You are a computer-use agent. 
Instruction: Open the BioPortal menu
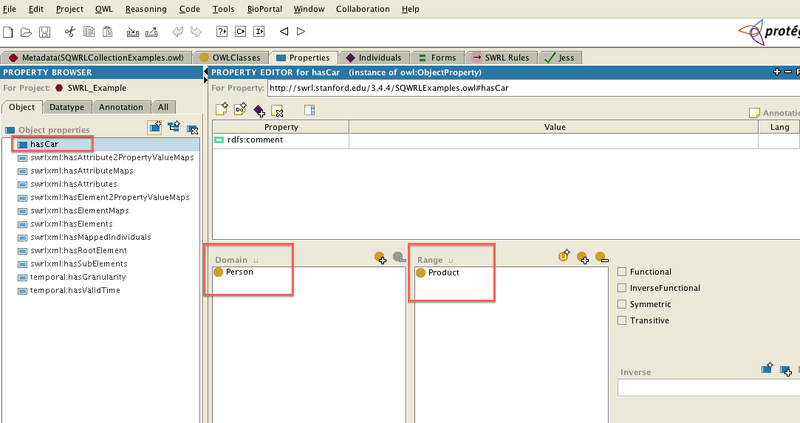[264, 9]
